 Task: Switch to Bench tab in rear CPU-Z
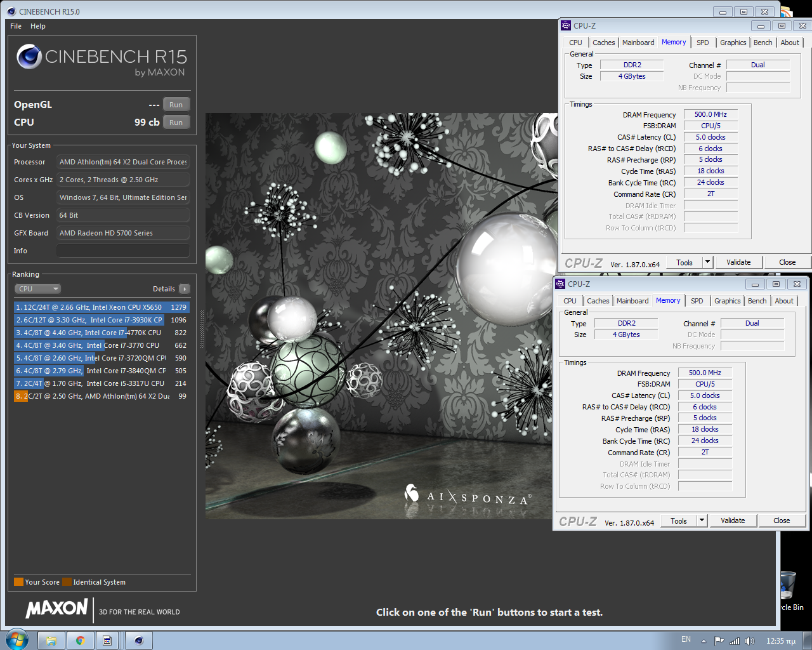coord(763,43)
